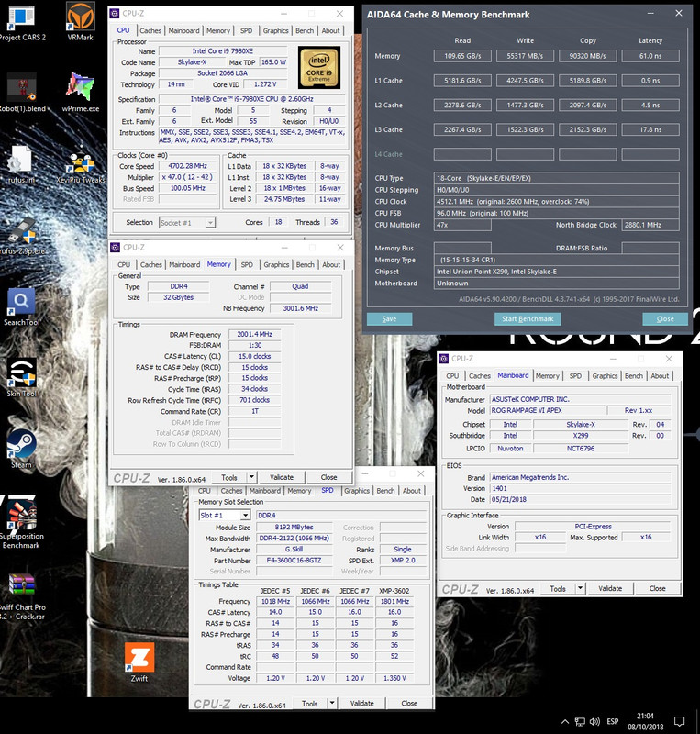Launch the Zwift desktop shortcut
This screenshot has width=700, height=734.
[x=139, y=662]
